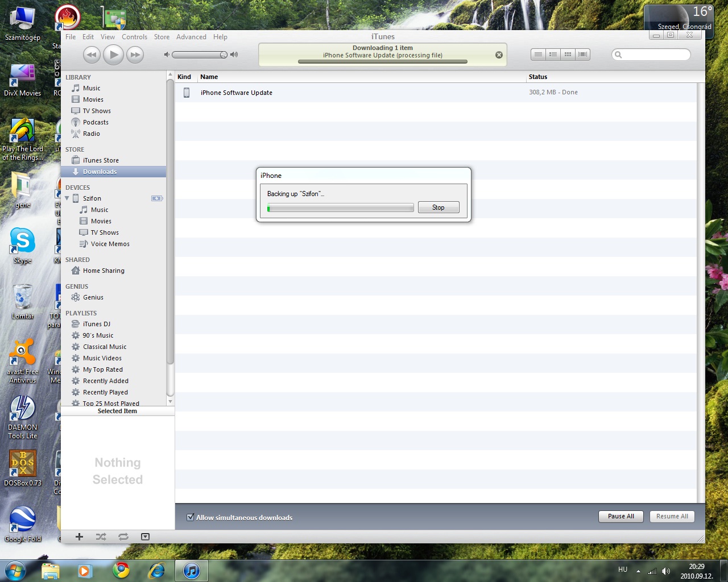Click the Next track button
This screenshot has height=582, width=728.
tap(135, 55)
